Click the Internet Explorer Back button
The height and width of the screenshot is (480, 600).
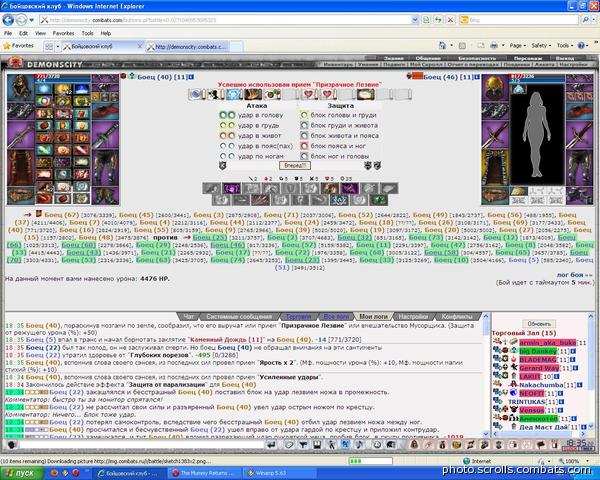tap(8, 20)
